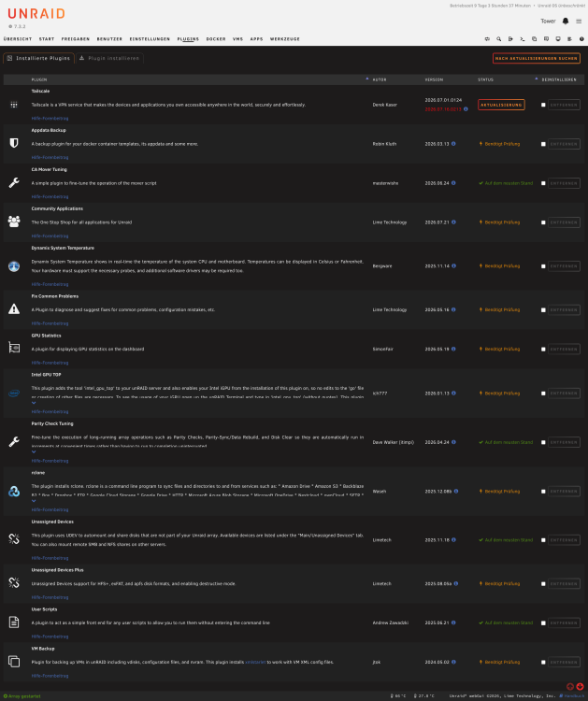Click the Tailscale Aktualisierung button

(x=501, y=105)
